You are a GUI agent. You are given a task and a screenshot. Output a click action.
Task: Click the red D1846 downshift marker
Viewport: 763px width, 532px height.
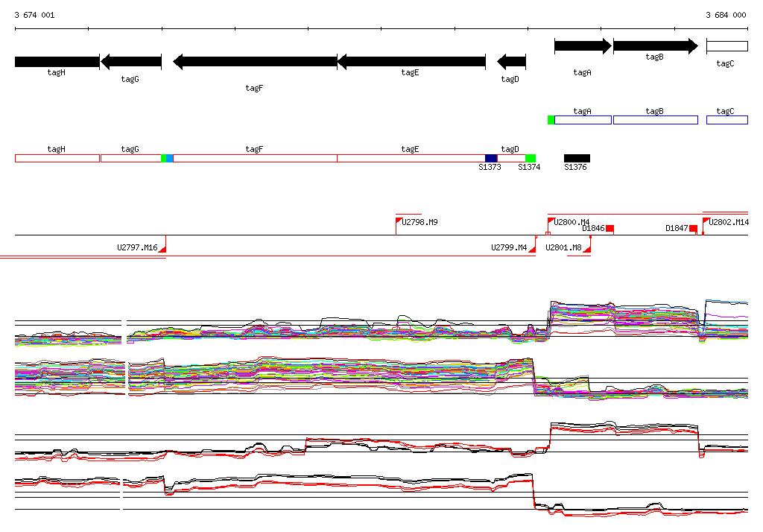pos(610,229)
